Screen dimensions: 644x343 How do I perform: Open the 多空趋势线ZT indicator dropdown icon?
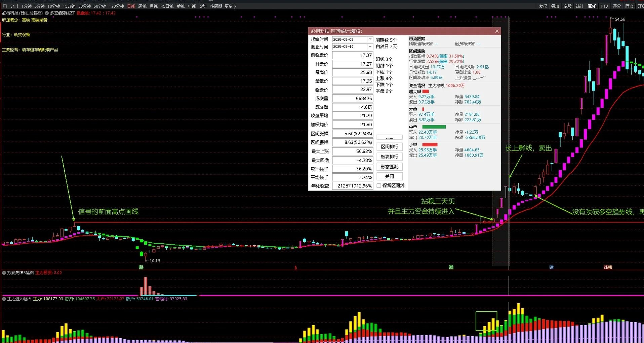(x=47, y=13)
